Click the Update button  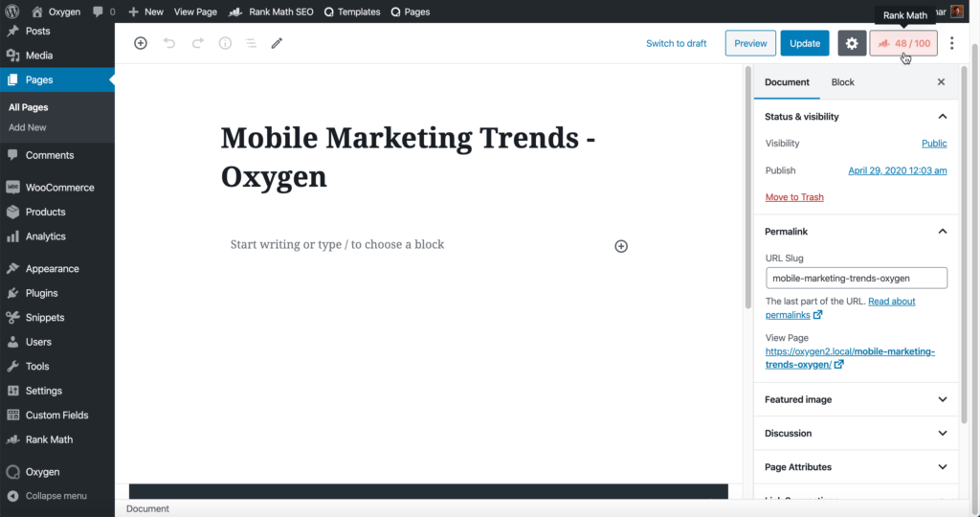pyautogui.click(x=805, y=43)
